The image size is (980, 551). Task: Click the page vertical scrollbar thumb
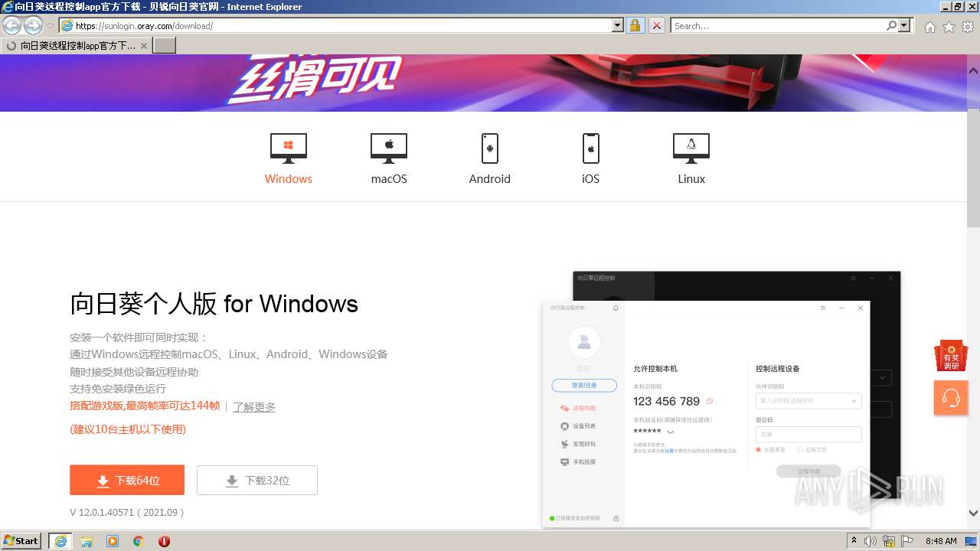coord(973,168)
